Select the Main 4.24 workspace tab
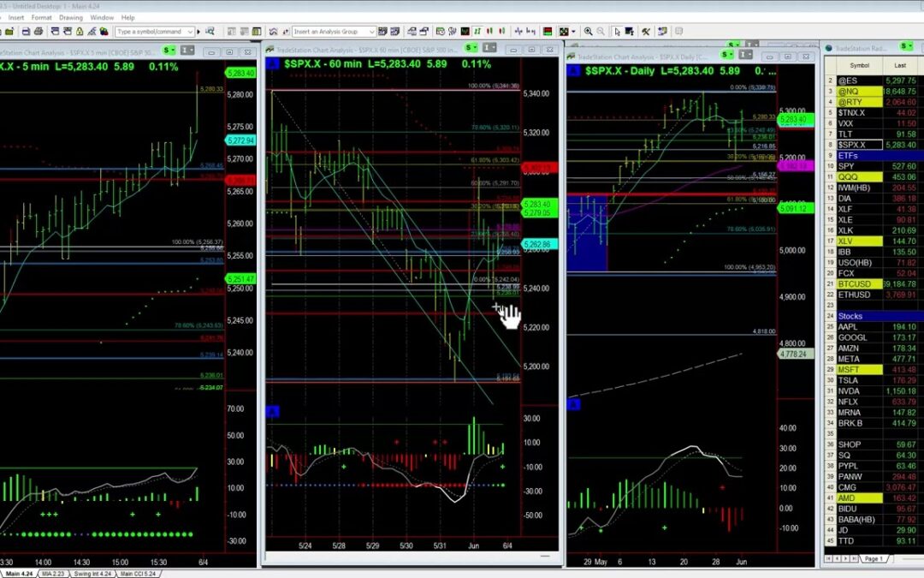This screenshot has width=924, height=578. click(20, 573)
